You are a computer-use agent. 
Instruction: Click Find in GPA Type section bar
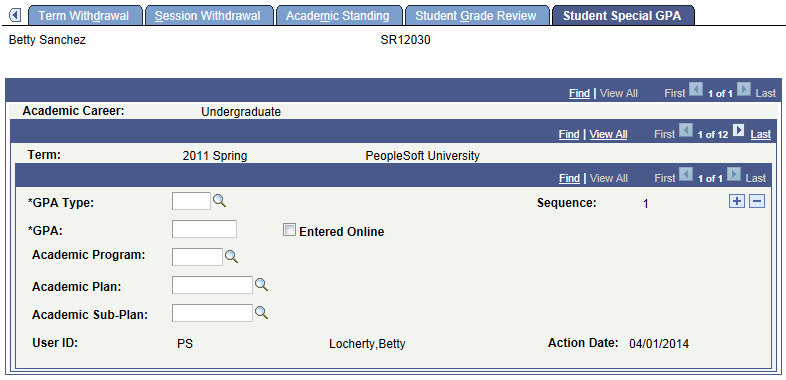(x=569, y=178)
